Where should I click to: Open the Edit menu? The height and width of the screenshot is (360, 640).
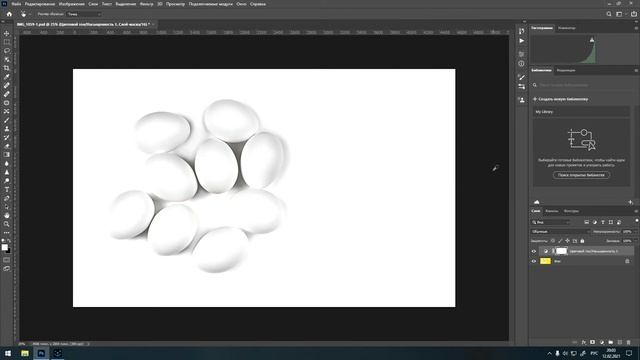tap(40, 4)
